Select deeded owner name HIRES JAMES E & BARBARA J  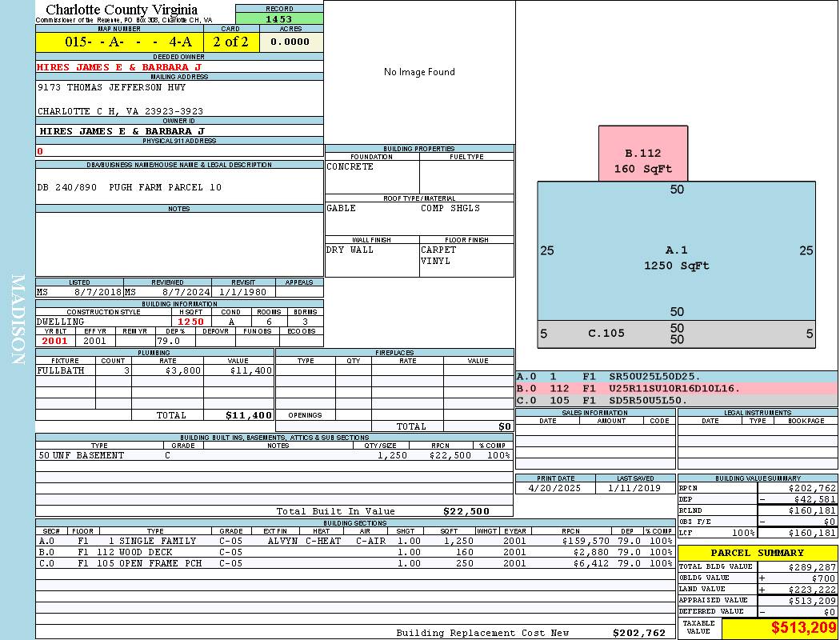119,67
